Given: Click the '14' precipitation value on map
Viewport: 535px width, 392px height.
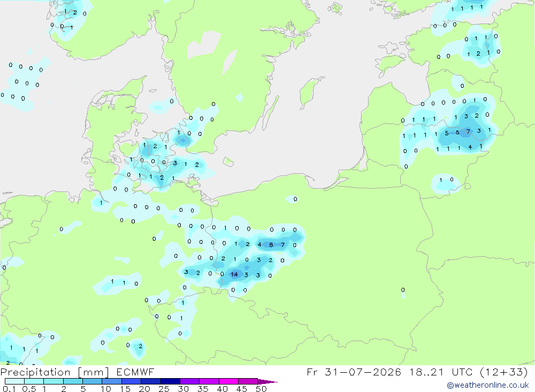Looking at the screenshot, I should click(x=234, y=274).
